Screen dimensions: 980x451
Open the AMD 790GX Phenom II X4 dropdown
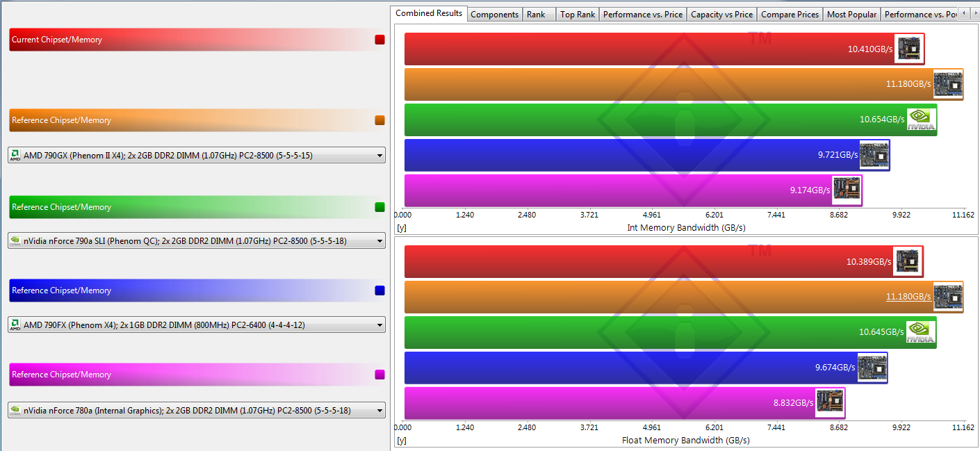(x=197, y=155)
